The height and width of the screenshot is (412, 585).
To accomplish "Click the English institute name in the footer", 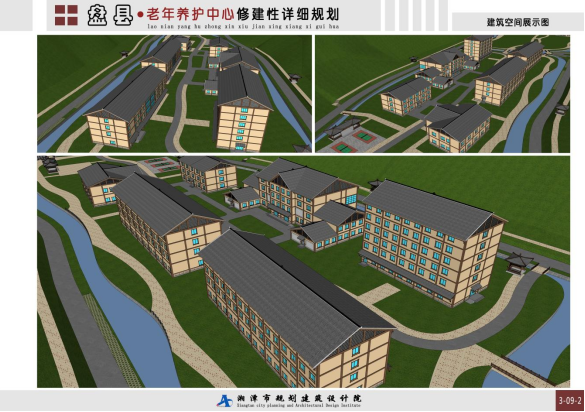I will point(298,405).
